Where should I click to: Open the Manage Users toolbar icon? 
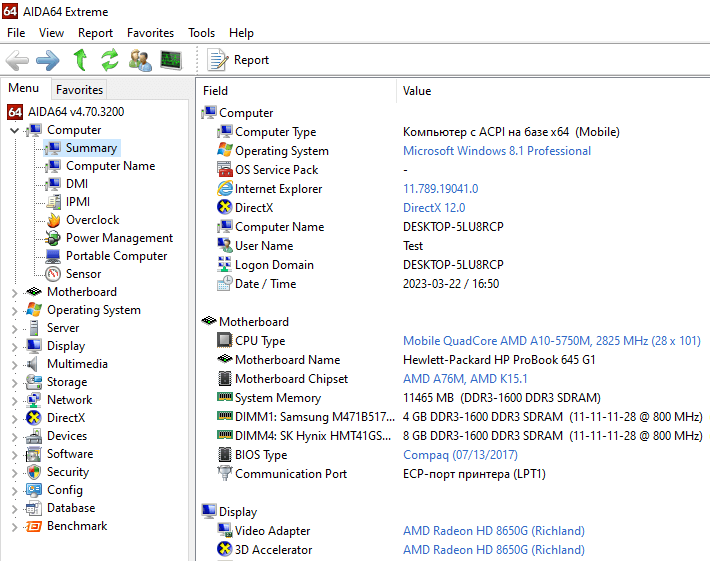[140, 60]
